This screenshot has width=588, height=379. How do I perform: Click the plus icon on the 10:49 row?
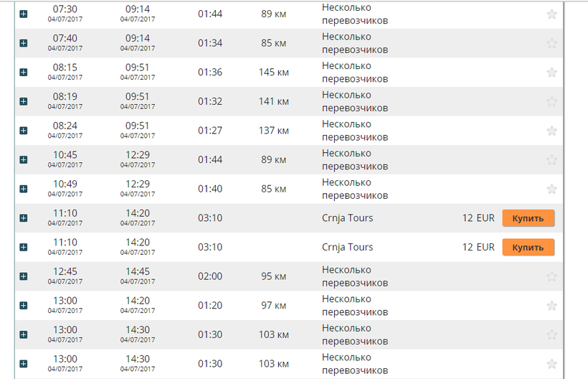[x=24, y=189]
